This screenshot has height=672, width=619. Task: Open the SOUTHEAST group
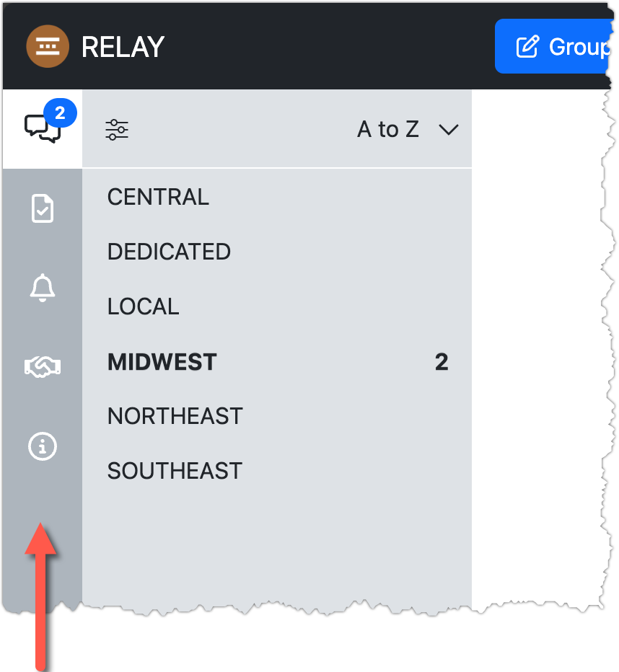point(175,471)
